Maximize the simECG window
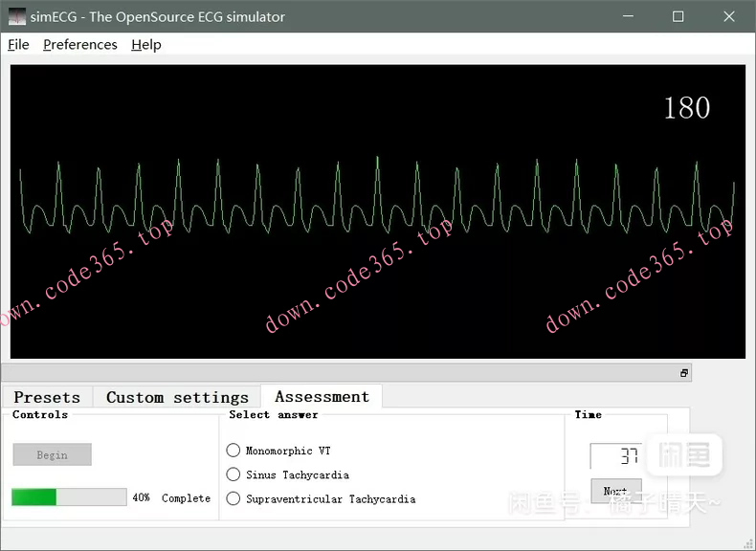 [x=678, y=16]
